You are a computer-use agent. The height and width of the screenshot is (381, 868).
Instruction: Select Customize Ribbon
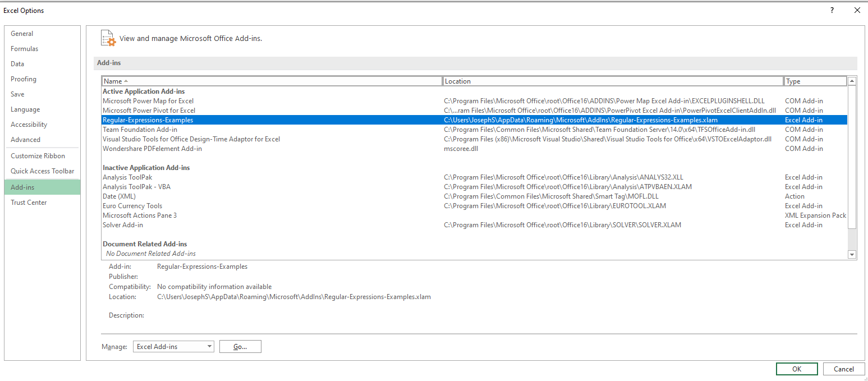[42, 156]
